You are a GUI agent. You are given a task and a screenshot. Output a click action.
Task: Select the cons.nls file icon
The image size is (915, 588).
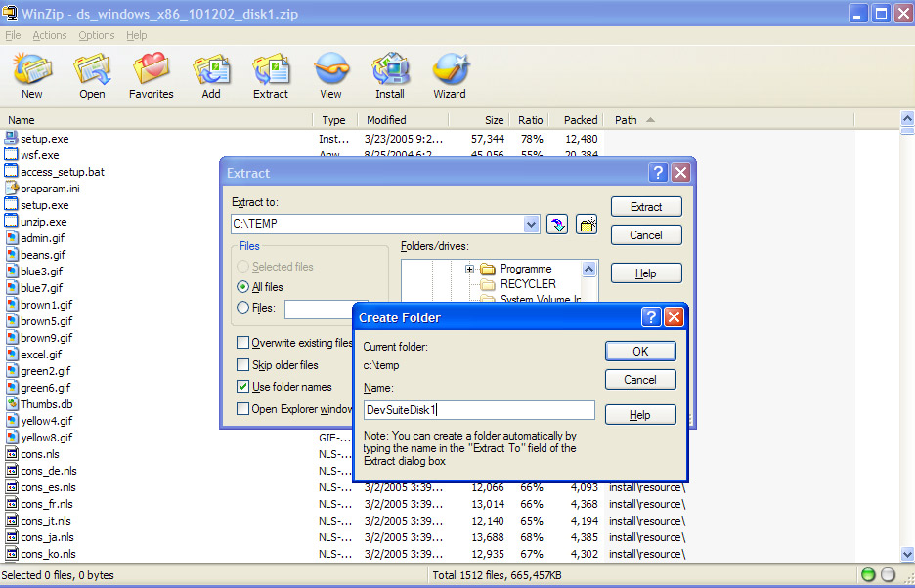click(11, 454)
